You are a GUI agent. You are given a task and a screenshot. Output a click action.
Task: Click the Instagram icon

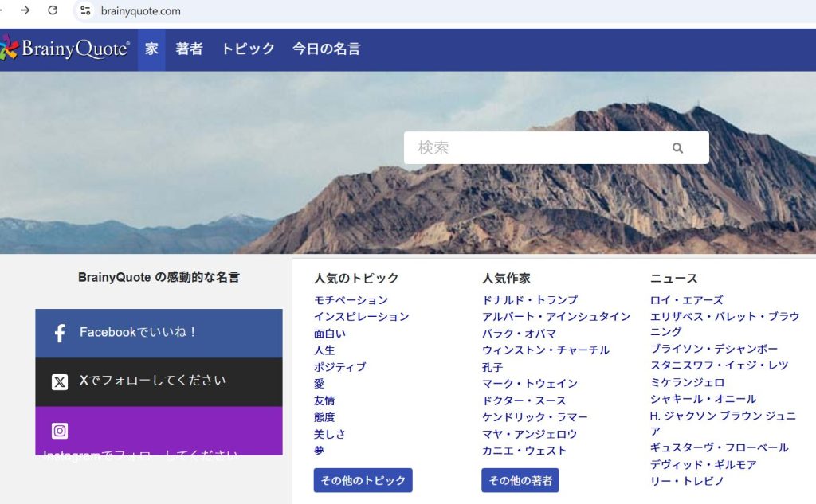point(60,431)
